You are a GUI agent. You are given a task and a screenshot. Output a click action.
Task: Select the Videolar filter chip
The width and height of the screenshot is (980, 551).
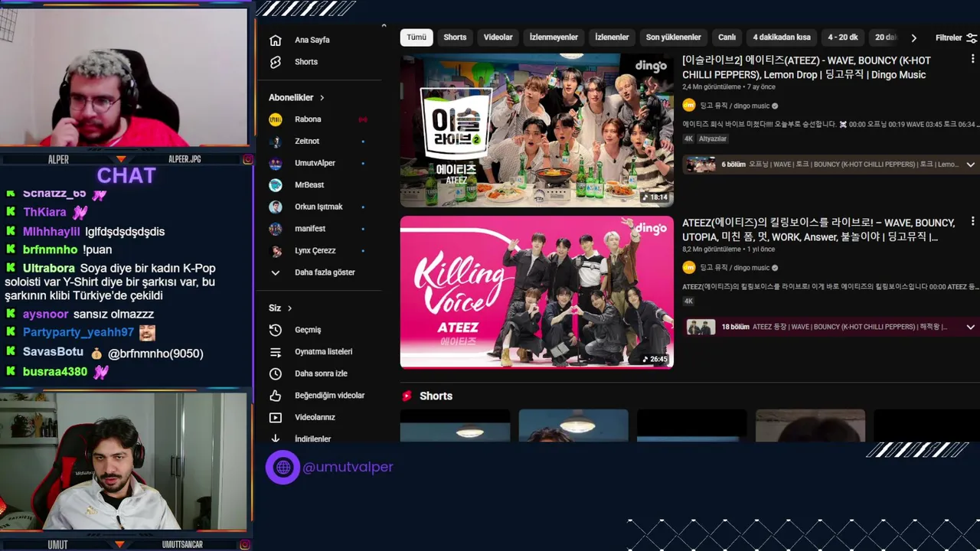pos(498,37)
